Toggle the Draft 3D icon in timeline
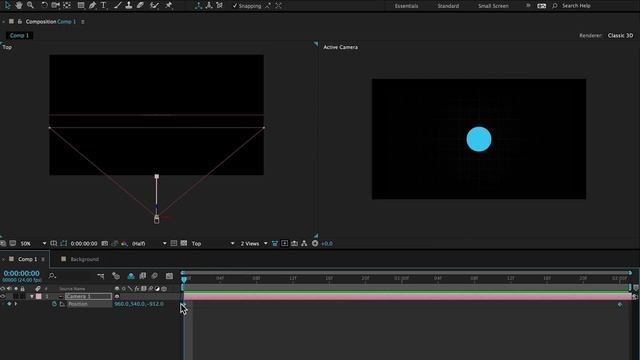Image resolution: width=640 pixels, height=360 pixels. [116, 276]
